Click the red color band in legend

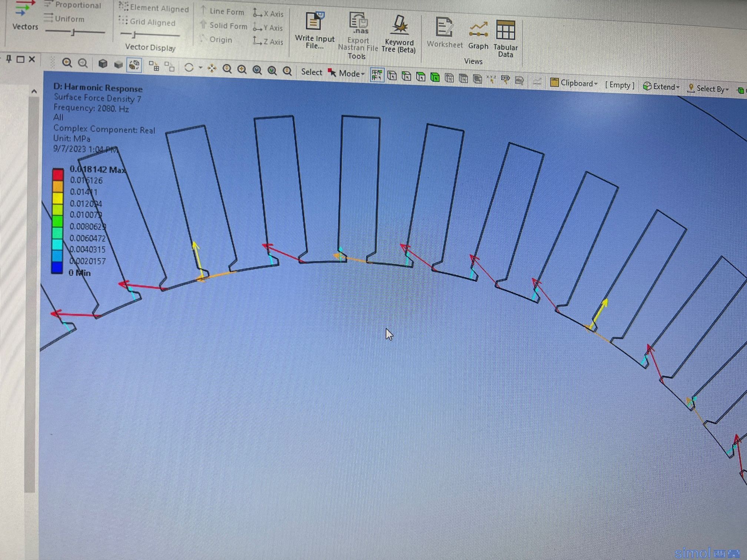(58, 174)
